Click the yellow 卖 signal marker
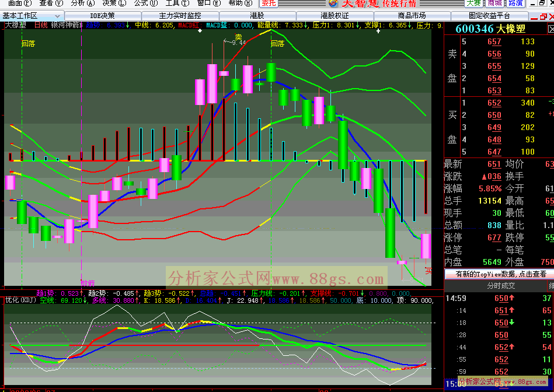The width and height of the screenshot is (554, 392). pyautogui.click(x=239, y=37)
